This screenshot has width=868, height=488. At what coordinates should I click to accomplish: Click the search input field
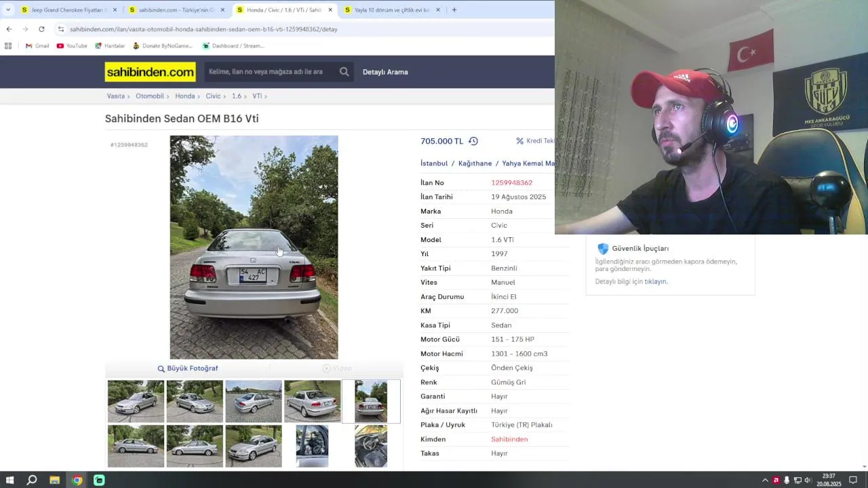pyautogui.click(x=271, y=72)
